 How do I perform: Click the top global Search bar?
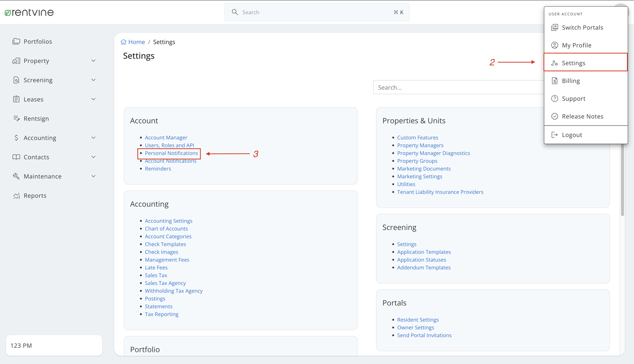(x=317, y=13)
